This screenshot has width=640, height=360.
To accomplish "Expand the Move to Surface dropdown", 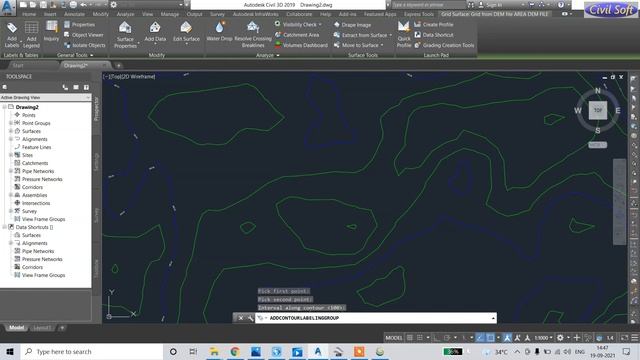I will click(382, 45).
